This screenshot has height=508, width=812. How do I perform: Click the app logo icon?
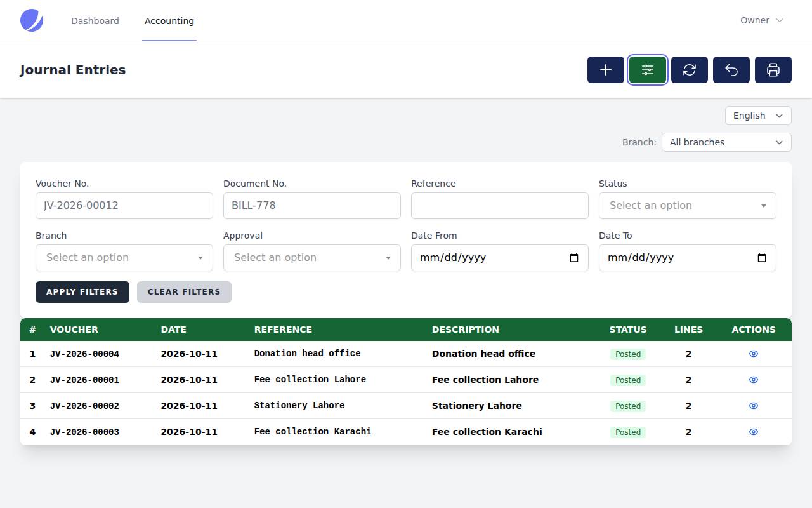[32, 20]
